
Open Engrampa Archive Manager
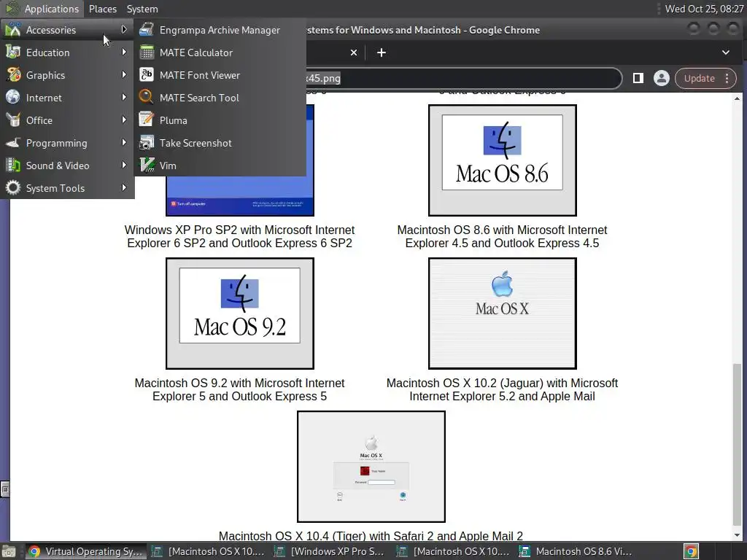(220, 30)
